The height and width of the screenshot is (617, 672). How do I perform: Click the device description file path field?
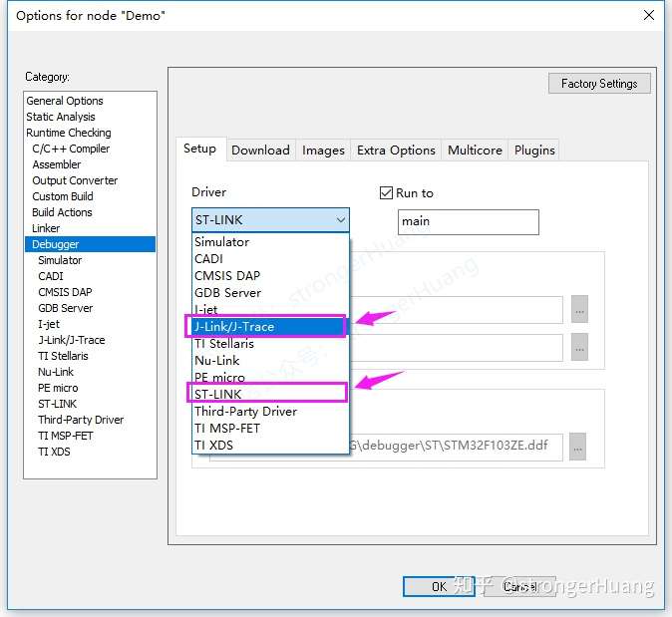pos(456,447)
